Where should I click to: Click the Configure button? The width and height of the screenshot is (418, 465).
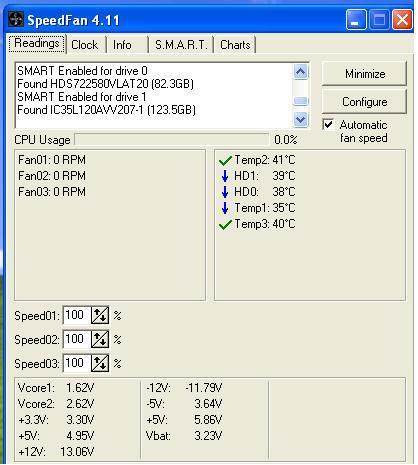tap(365, 102)
